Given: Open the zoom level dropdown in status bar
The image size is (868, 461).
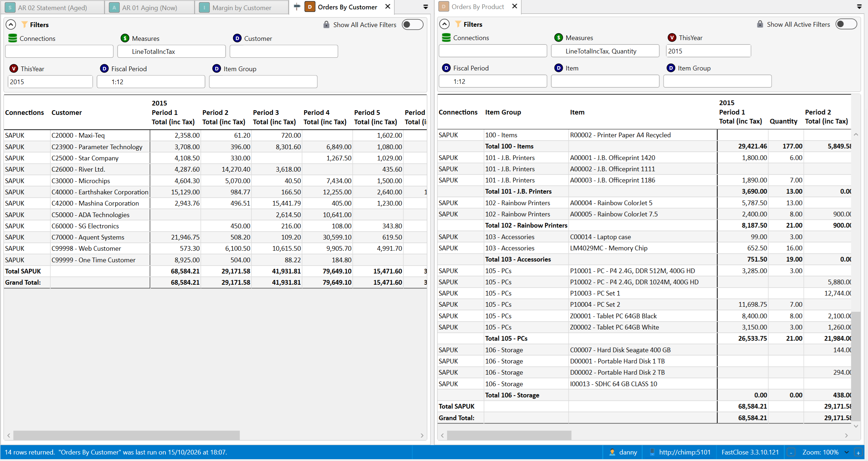Looking at the screenshot, I should point(847,452).
